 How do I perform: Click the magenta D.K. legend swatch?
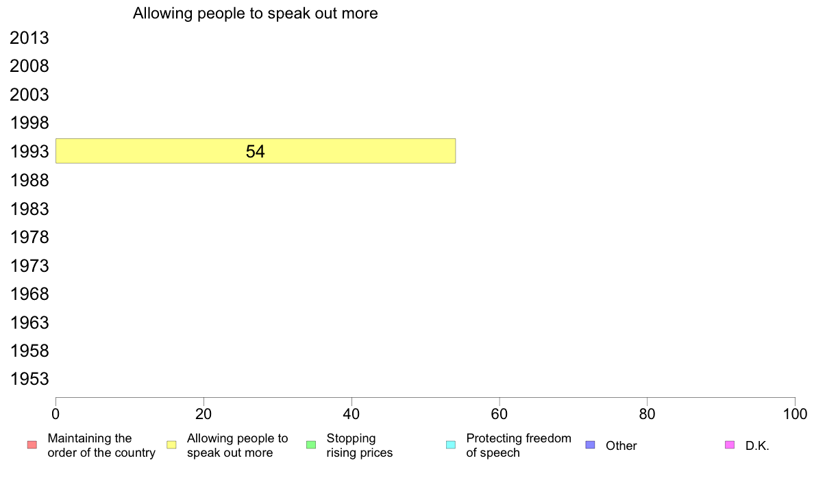[x=730, y=445]
